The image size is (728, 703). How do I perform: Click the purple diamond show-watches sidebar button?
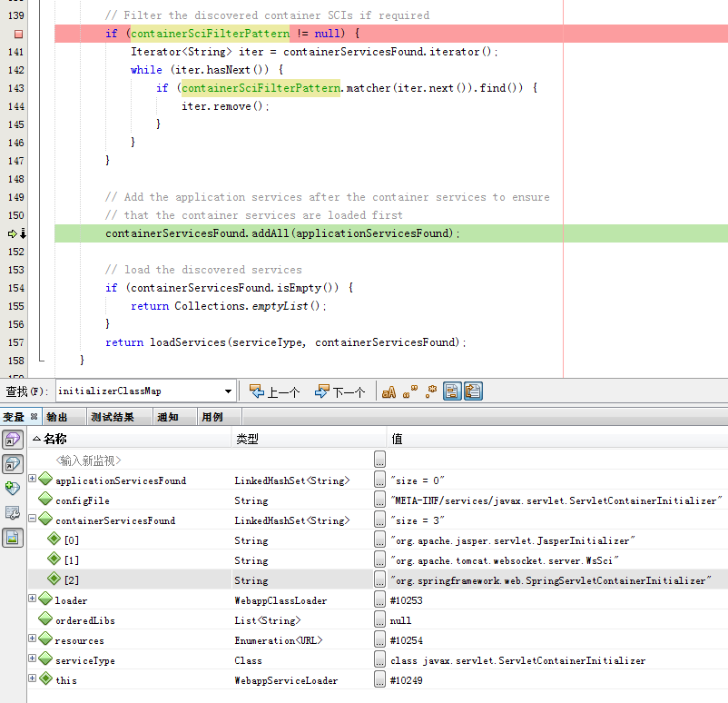tap(13, 439)
